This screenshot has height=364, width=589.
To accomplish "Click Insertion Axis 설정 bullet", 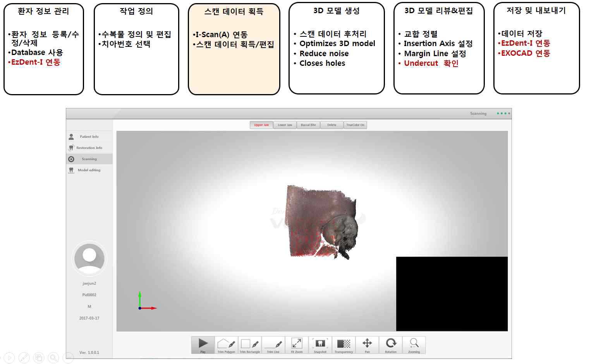I will (438, 43).
